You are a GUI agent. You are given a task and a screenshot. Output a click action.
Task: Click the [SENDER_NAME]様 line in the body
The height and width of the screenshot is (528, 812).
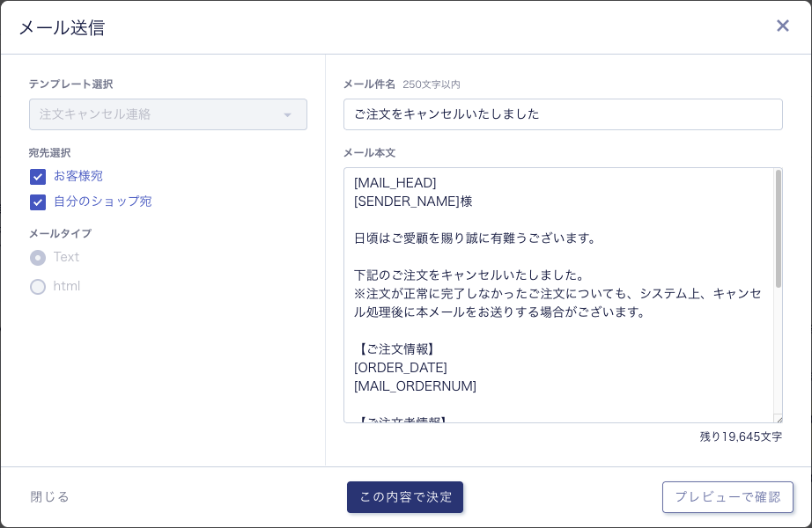click(412, 202)
